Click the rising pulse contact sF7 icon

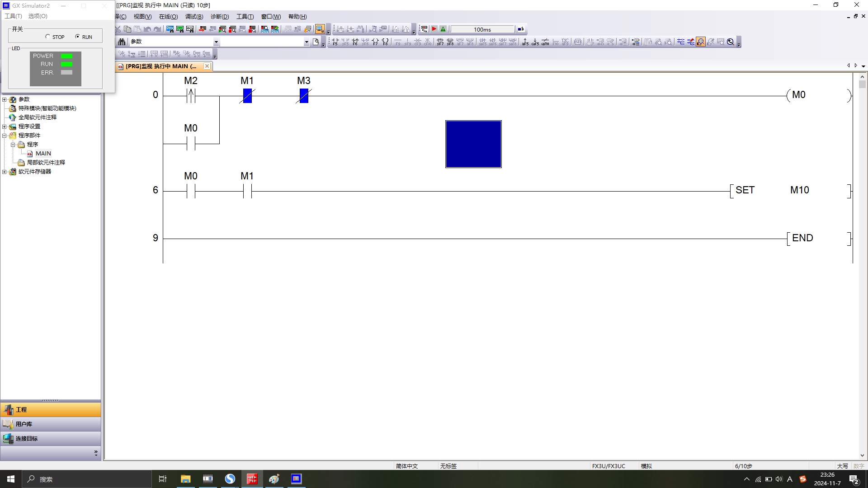point(440,42)
